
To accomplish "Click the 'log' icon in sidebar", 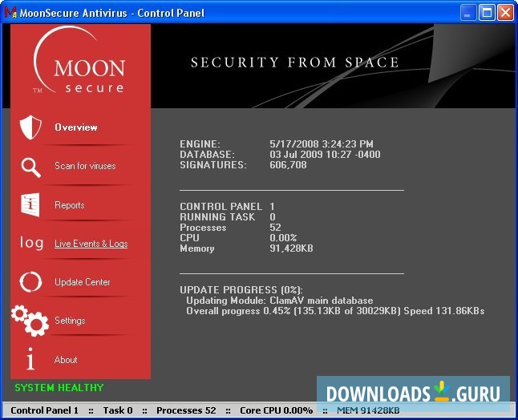I will [x=31, y=243].
